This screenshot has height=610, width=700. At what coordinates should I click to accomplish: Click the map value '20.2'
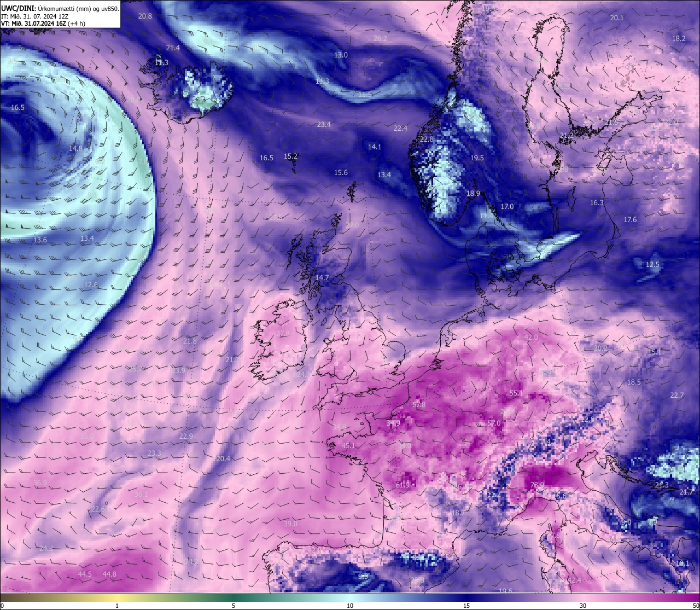(600, 348)
